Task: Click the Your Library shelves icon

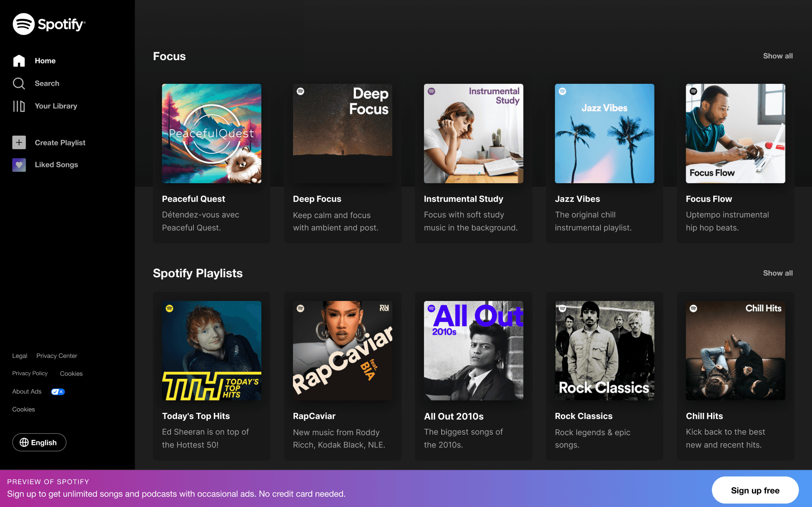Action: (19, 106)
